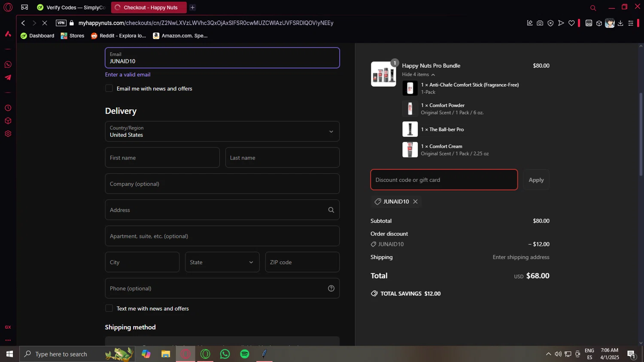Image resolution: width=644 pixels, height=362 pixels.
Task: Go back to previous page
Action: click(x=23, y=23)
